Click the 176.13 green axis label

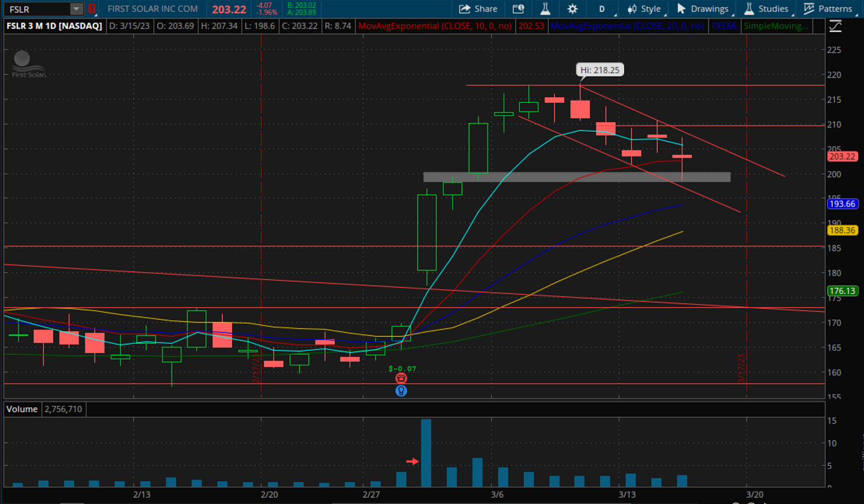point(842,291)
